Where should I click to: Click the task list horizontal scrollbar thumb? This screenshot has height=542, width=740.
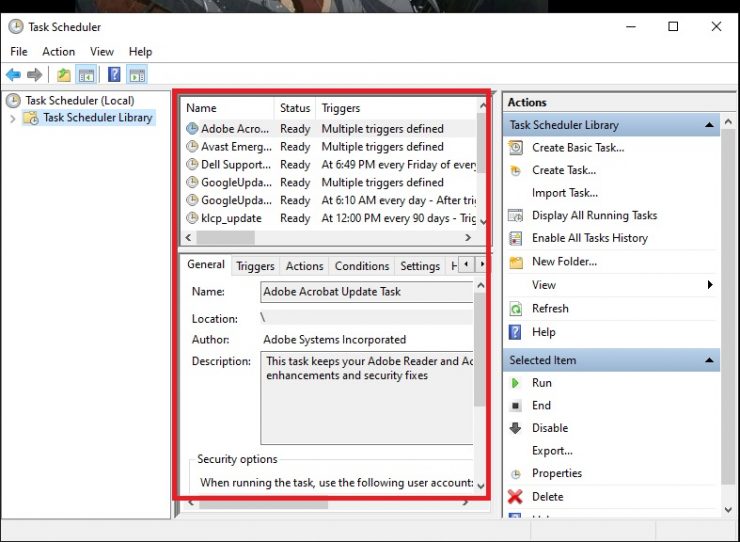point(226,237)
